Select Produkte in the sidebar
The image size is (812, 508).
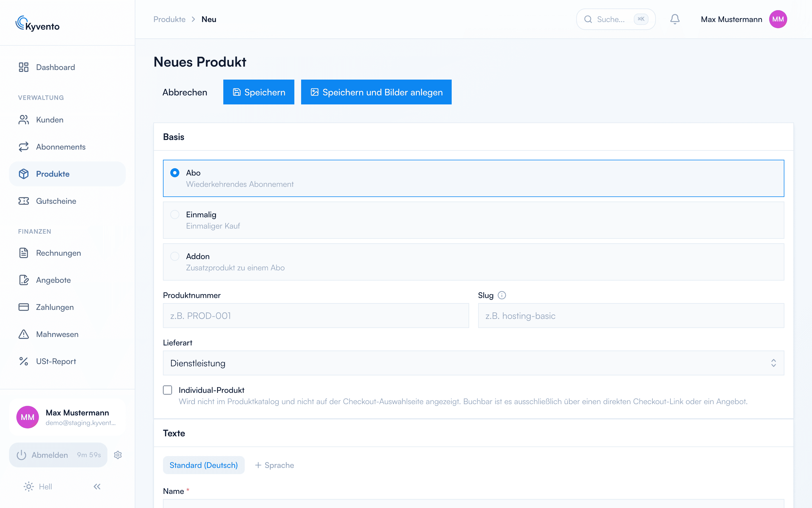click(x=67, y=174)
